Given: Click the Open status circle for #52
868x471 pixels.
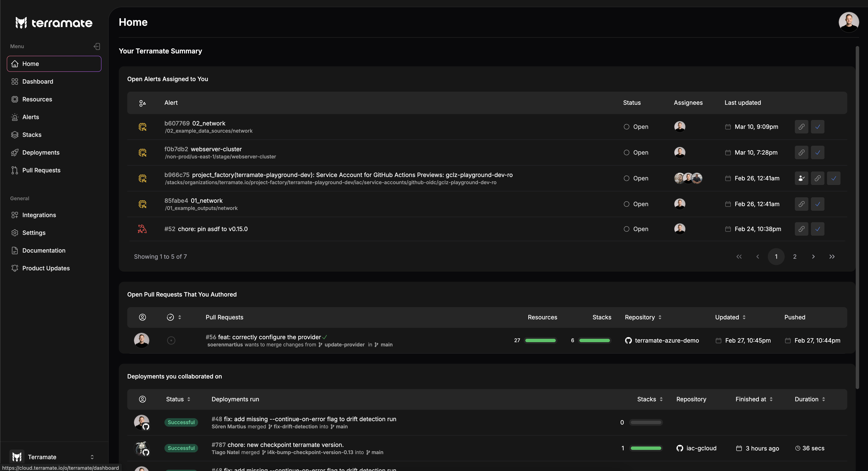Looking at the screenshot, I should tap(626, 229).
